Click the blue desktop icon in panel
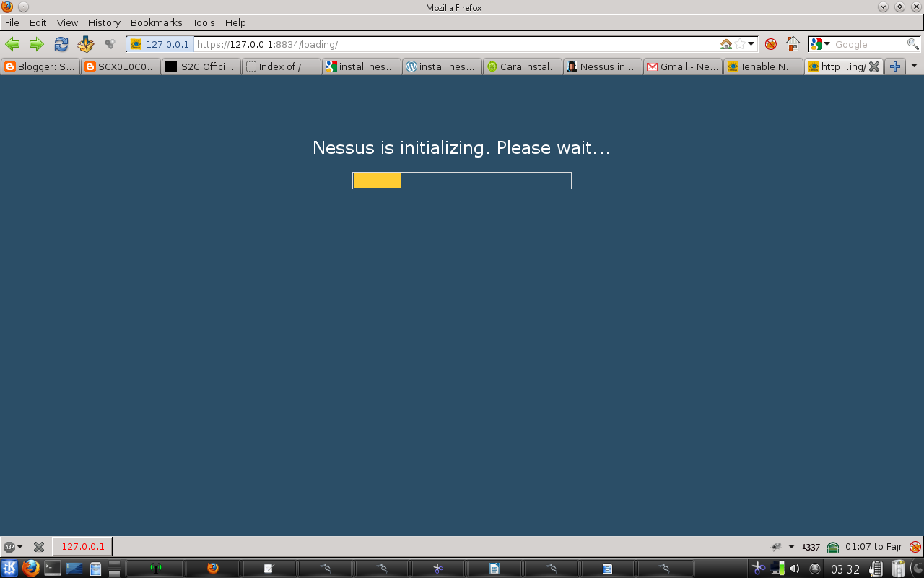This screenshot has height=578, width=924. pos(74,568)
